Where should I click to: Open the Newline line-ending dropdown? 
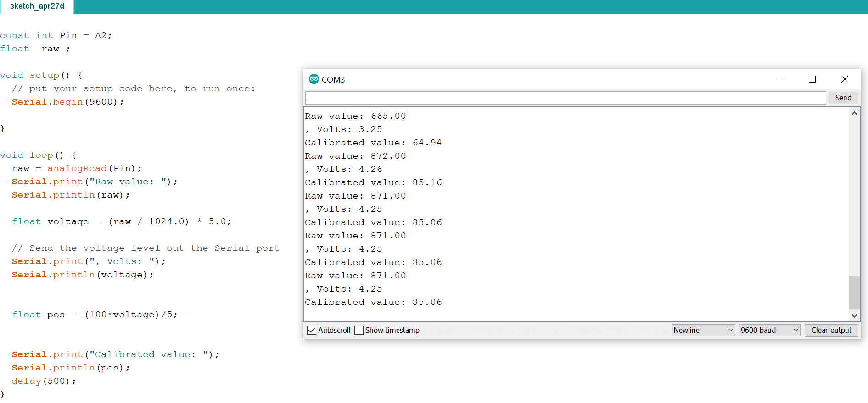703,330
